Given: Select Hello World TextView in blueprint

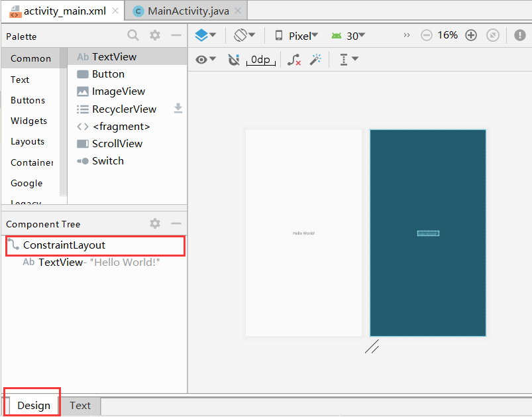Looking at the screenshot, I should pyautogui.click(x=428, y=233).
